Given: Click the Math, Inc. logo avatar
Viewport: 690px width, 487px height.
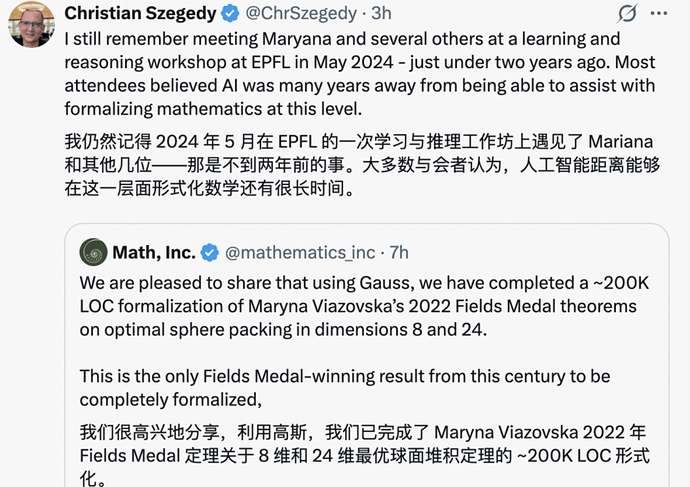Looking at the screenshot, I should pos(94,251).
